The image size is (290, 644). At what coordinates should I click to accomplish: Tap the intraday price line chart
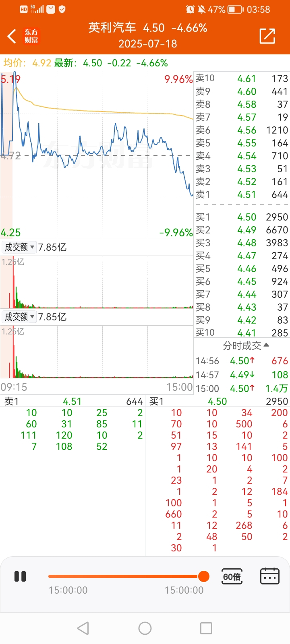97,155
